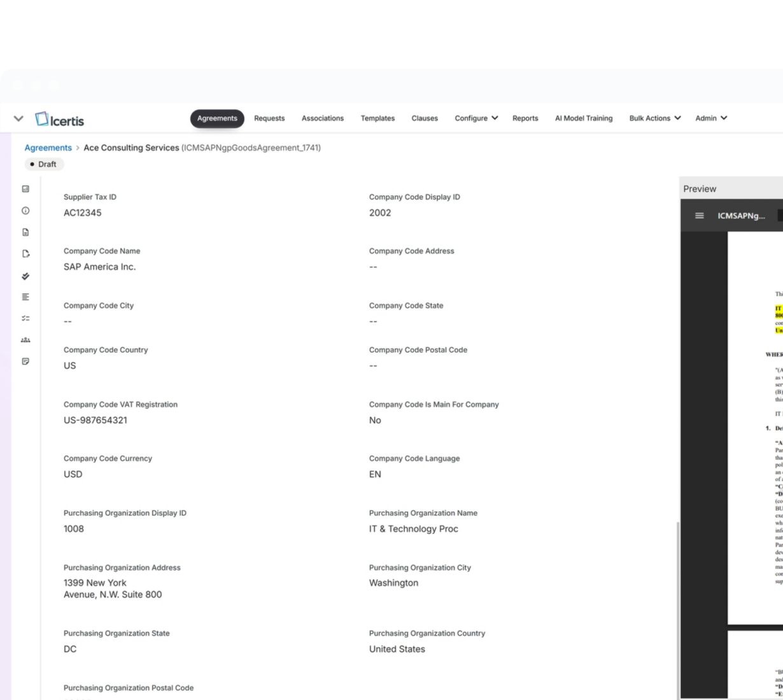
Task: Select the double checkmark icon in sidebar
Action: (25, 276)
